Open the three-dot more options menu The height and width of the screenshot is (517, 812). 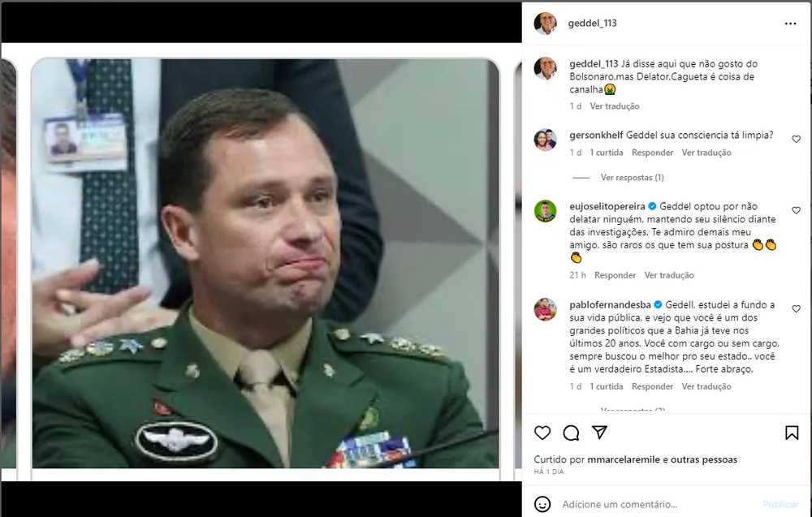coord(790,24)
